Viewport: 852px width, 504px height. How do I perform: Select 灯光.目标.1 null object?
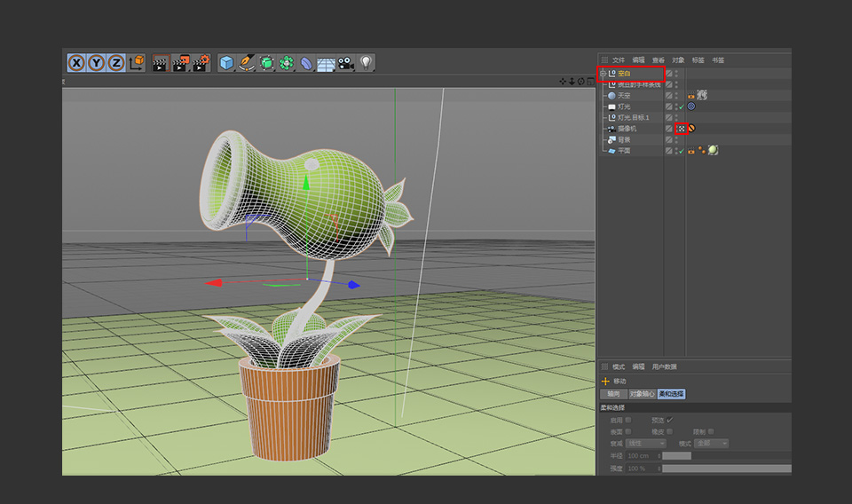[633, 117]
